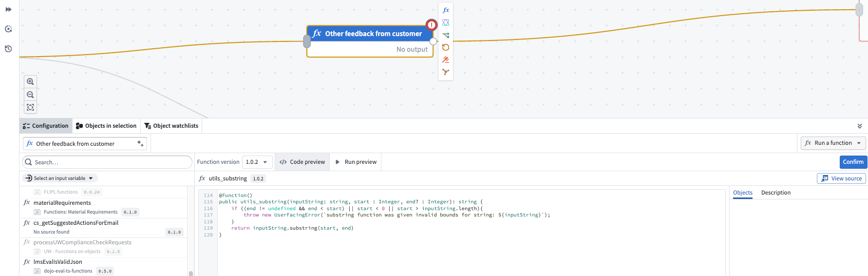This screenshot has width=868, height=276.
Task: Click the repository icon beside dojo-eval-ts-functions
Action: pyautogui.click(x=37, y=271)
